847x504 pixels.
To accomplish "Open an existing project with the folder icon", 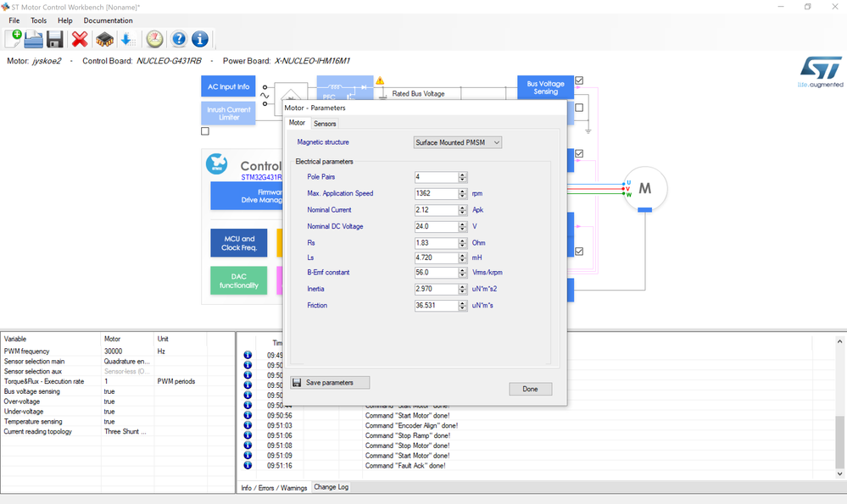I will pyautogui.click(x=34, y=39).
